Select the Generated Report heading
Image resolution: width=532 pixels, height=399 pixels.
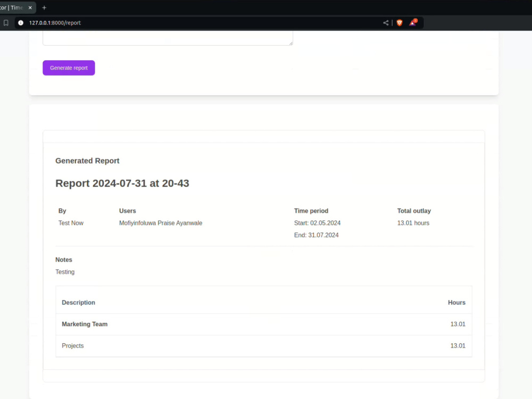point(87,161)
